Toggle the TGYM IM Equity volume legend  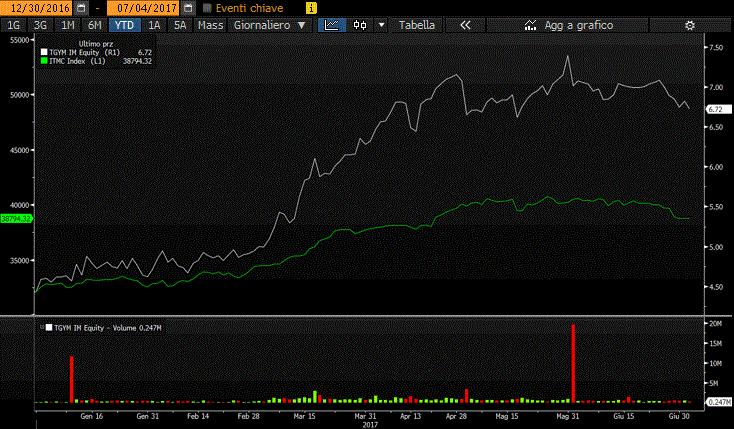tap(44, 326)
